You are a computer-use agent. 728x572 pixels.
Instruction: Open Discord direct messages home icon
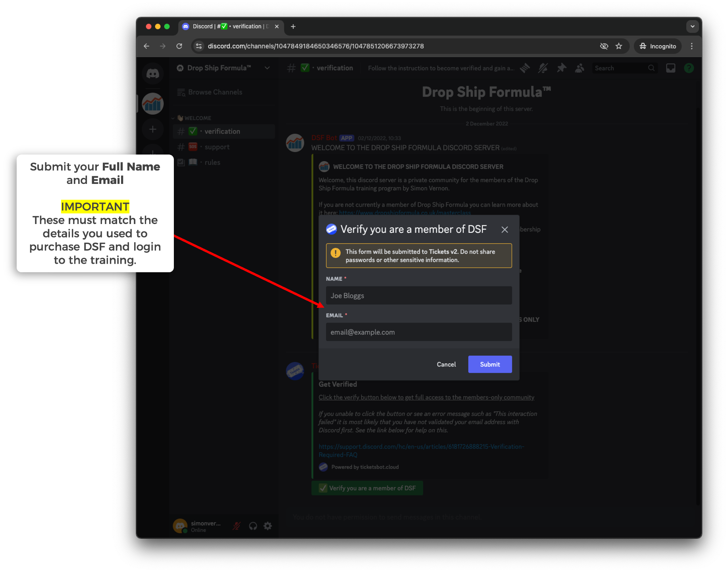coord(153,73)
